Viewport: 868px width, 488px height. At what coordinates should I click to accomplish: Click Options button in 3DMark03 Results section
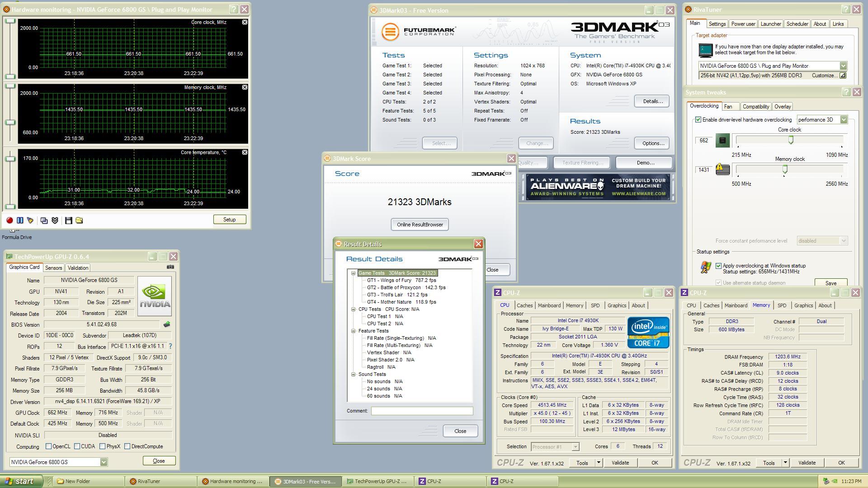[x=652, y=143]
